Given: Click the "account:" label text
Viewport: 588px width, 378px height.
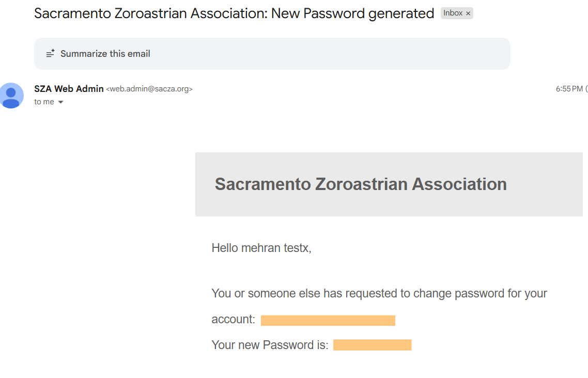Looking at the screenshot, I should click(x=233, y=319).
